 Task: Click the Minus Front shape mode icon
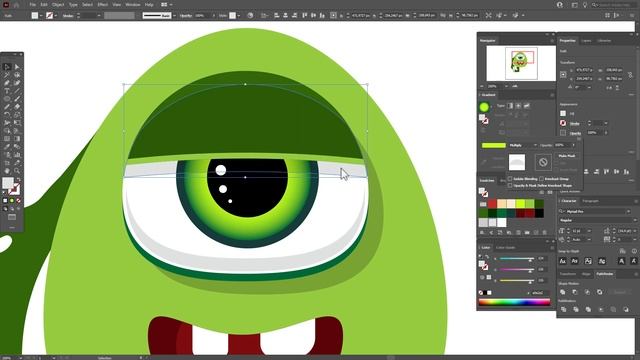point(575,292)
